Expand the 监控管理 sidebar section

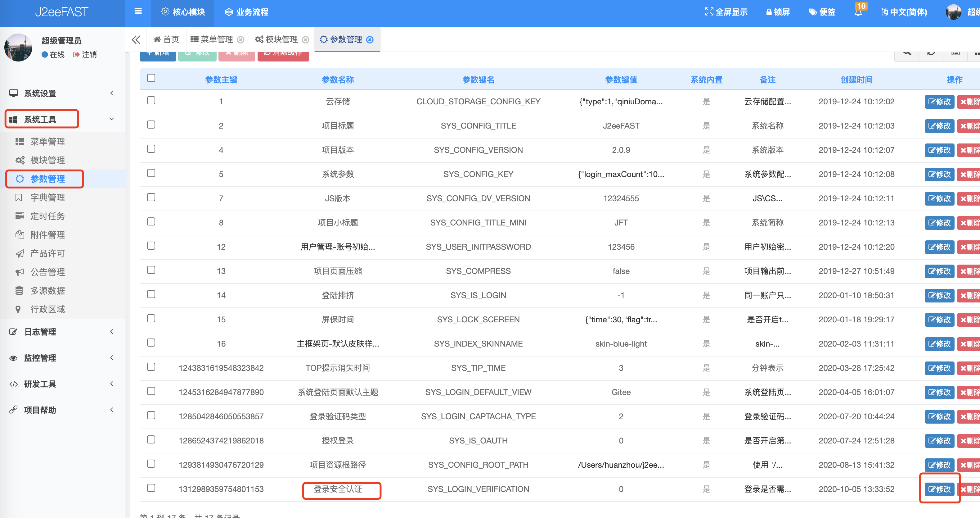pos(62,358)
